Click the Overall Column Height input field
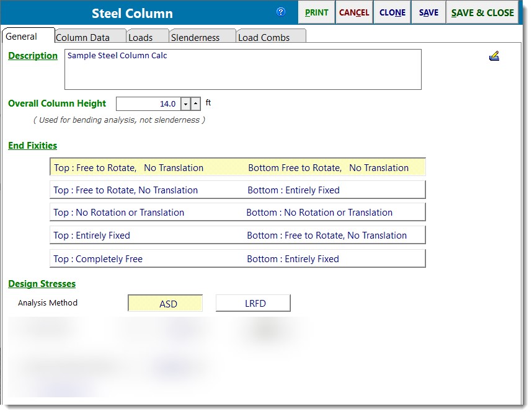Viewport: 532px width, 414px height. (x=148, y=104)
